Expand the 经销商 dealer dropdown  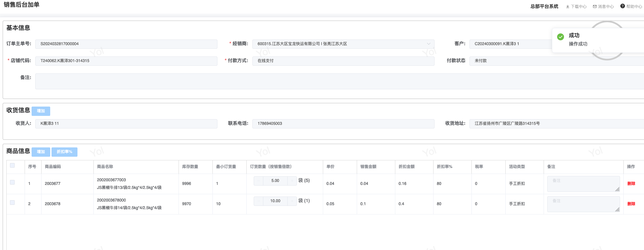[343, 44]
